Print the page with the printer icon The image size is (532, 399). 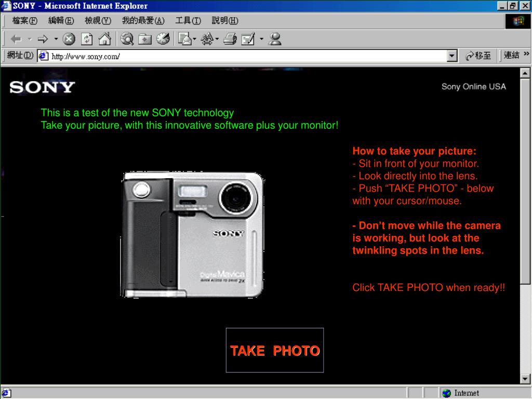[230, 39]
